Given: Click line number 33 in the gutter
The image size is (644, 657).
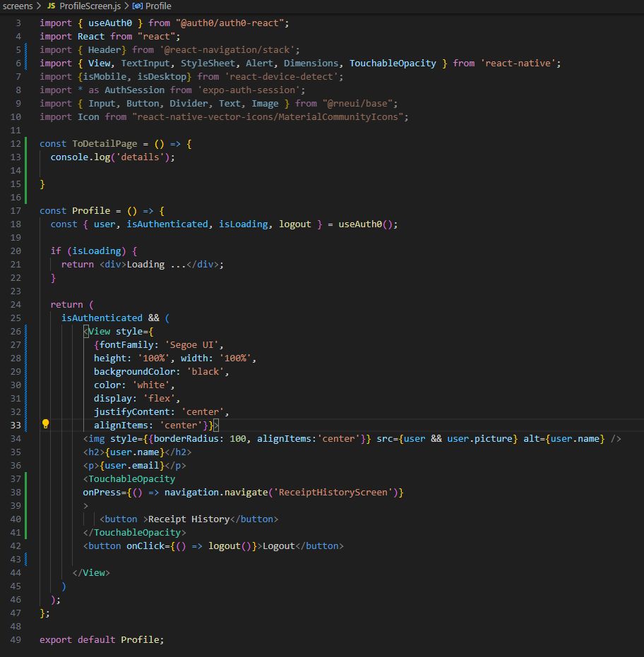Looking at the screenshot, I should tap(16, 426).
